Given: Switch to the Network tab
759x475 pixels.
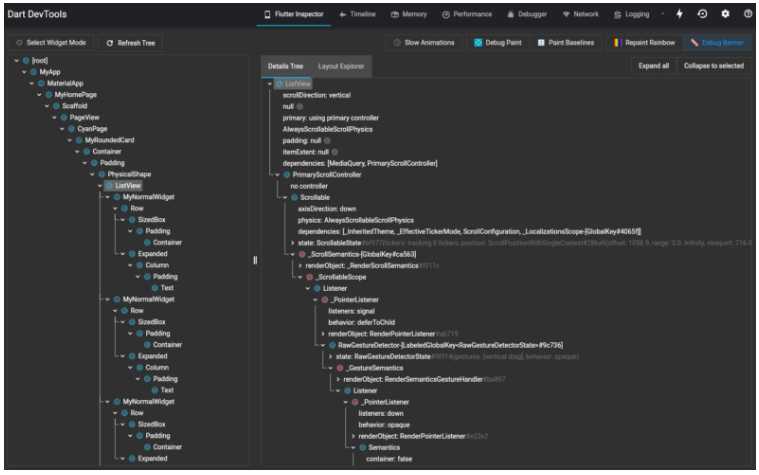Looking at the screenshot, I should point(580,15).
